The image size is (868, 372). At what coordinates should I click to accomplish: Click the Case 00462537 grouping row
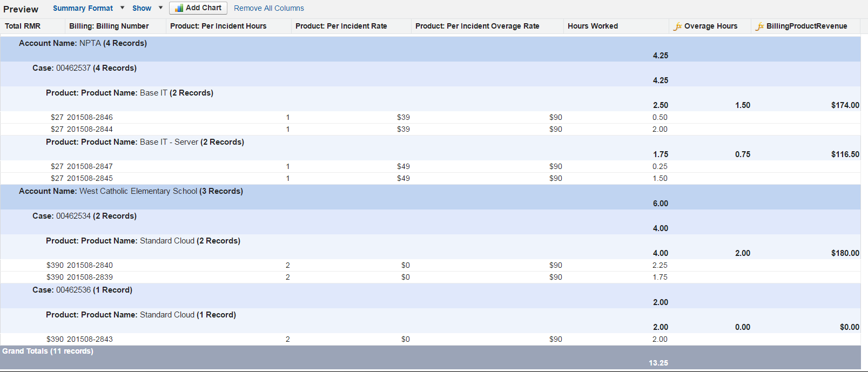84,68
